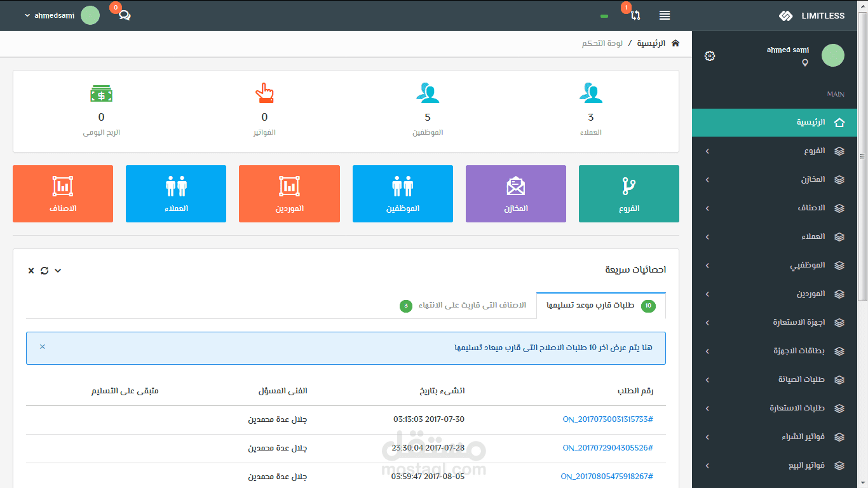868x488 pixels.
Task: Open the settings gear above the sidebar
Action: tap(710, 56)
